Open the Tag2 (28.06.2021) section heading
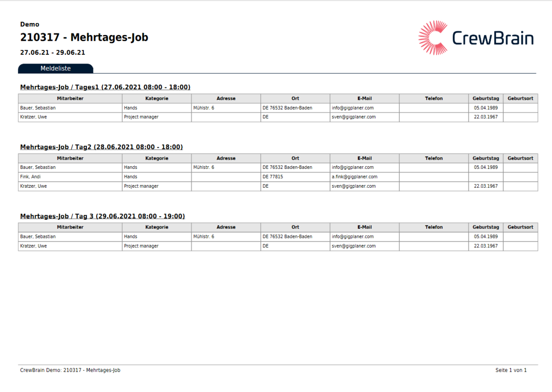Viewport: 552px width, 392px height. [102, 147]
